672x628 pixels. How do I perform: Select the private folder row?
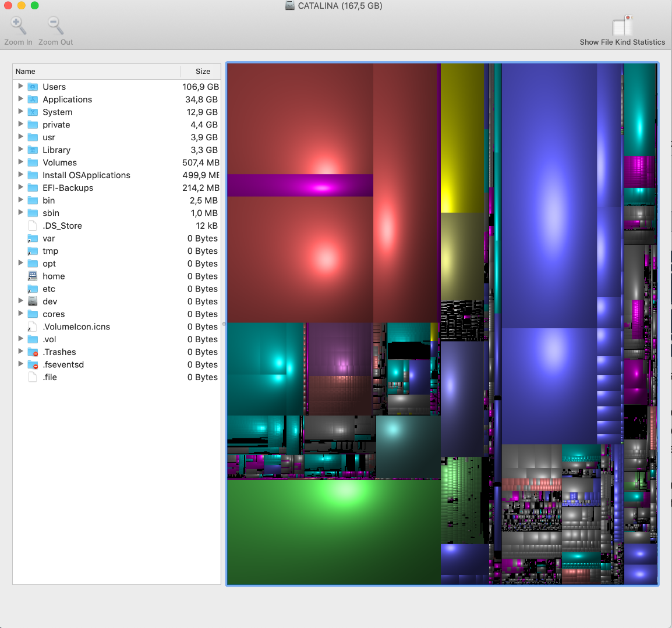(56, 125)
